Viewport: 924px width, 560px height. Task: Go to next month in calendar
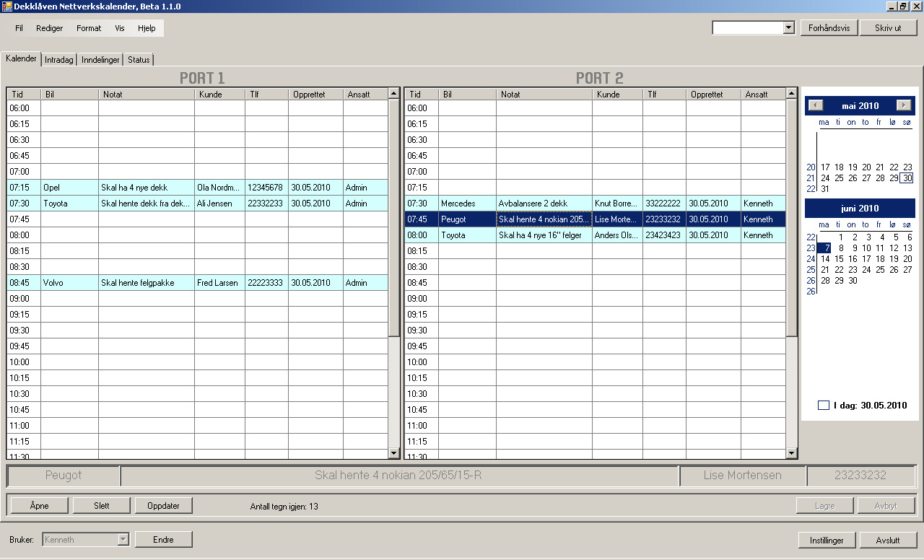pos(903,105)
